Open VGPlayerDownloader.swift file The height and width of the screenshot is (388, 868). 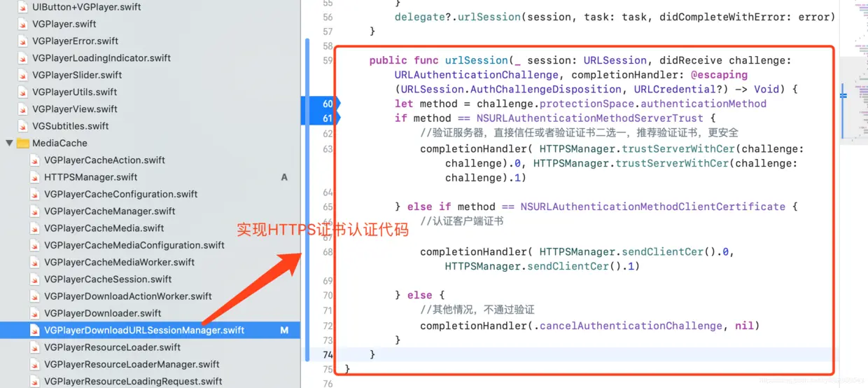[x=102, y=313]
